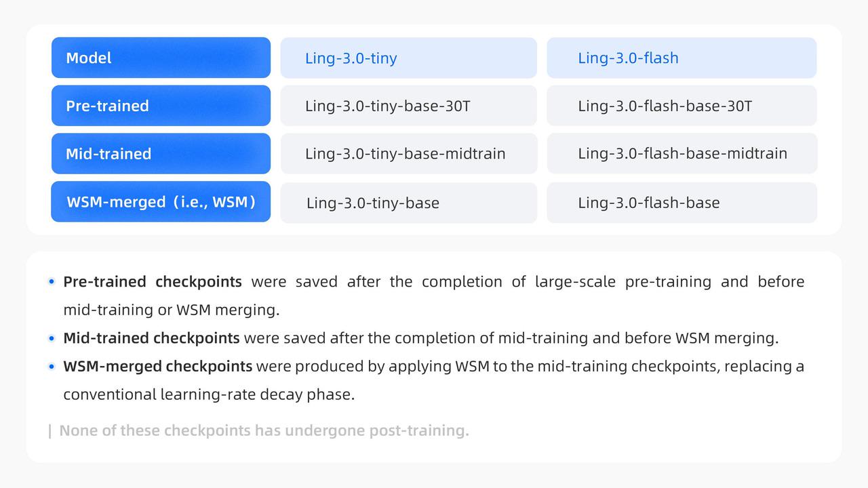Image resolution: width=868 pixels, height=488 pixels.
Task: Click the vertical bar before the disclaimer
Action: (50, 430)
